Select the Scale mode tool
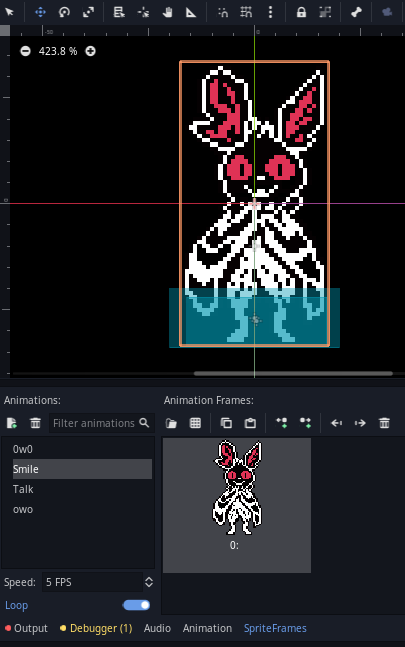Image resolution: width=405 pixels, height=647 pixels. pos(88,12)
